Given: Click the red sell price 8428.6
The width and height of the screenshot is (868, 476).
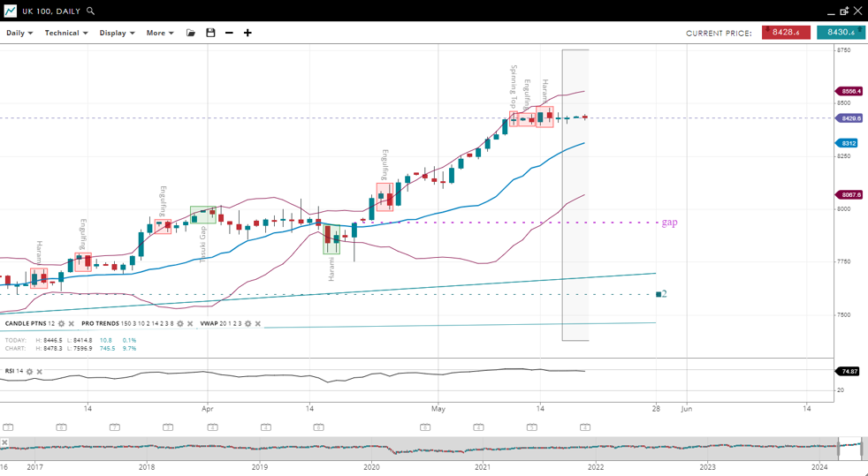Looking at the screenshot, I should coord(786,33).
